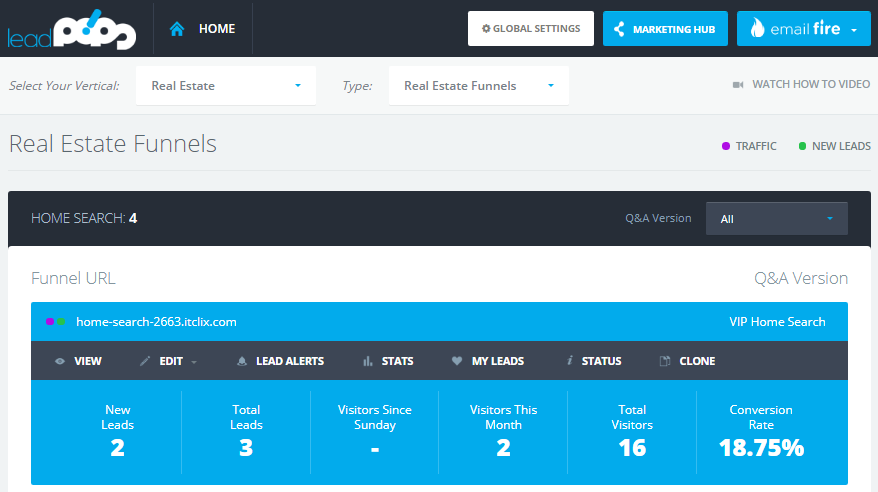The height and width of the screenshot is (492, 878).
Task: Click the HOME SEARCH: 4 header text
Action: tap(84, 218)
